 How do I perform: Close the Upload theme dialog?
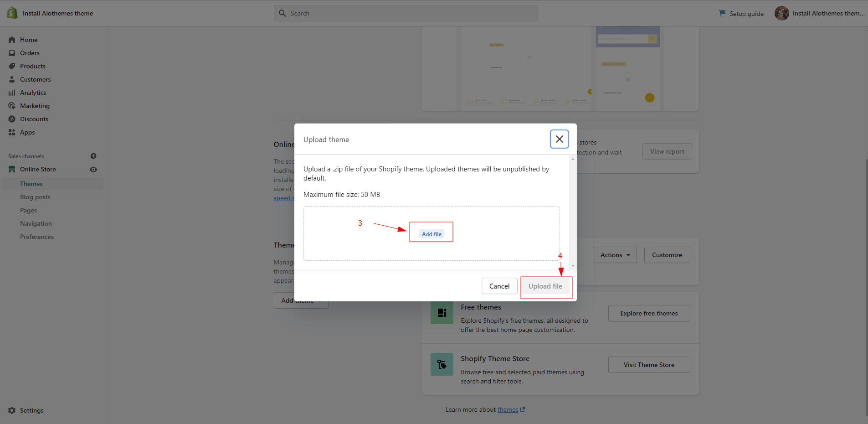[559, 139]
